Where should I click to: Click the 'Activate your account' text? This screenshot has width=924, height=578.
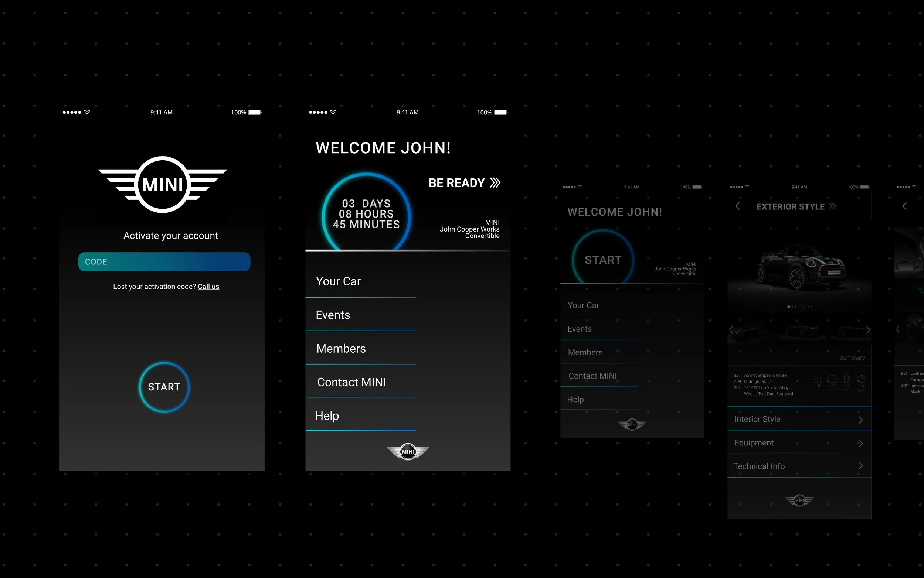[x=171, y=236]
